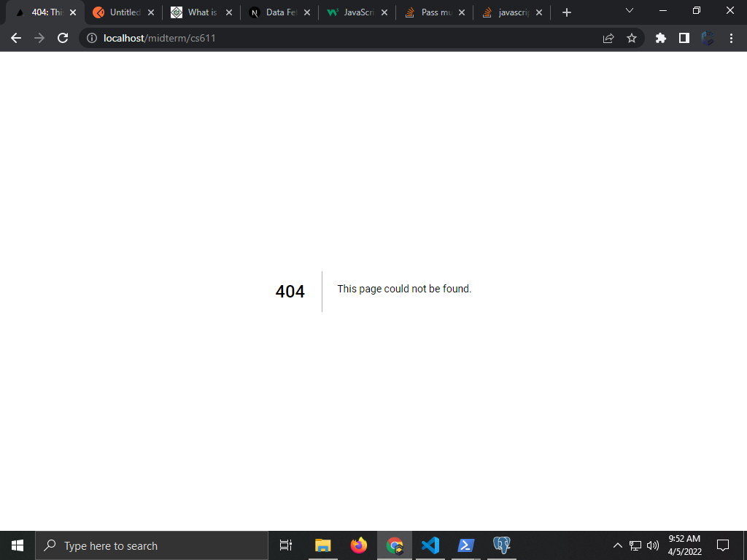Switch to the 'What is' tab
Screen dimensions: 747x560
coord(202,13)
